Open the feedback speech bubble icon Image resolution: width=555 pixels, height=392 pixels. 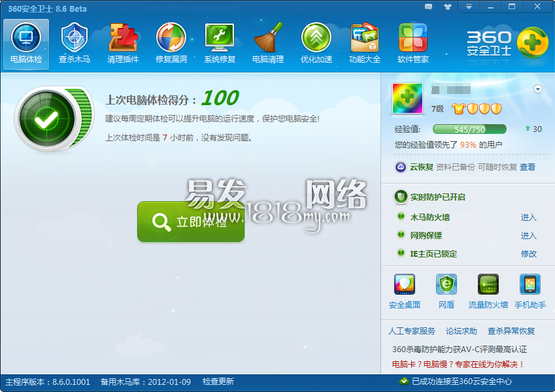point(428,7)
